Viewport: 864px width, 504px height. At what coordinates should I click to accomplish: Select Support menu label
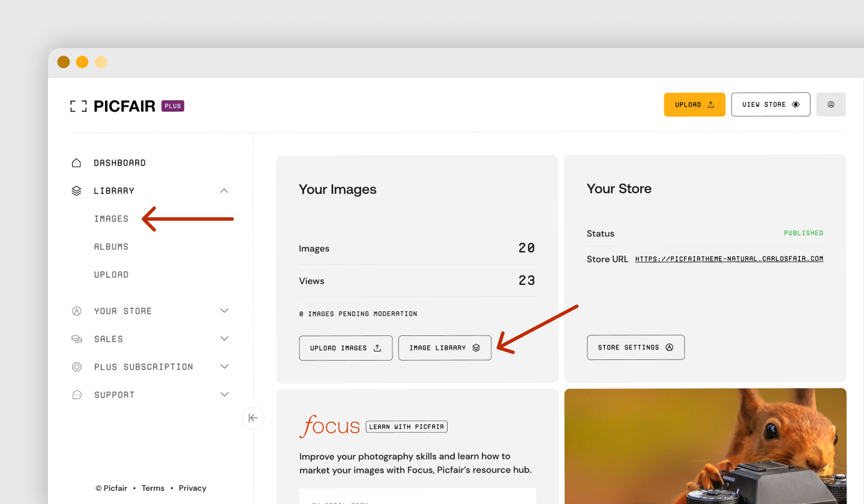pyautogui.click(x=114, y=395)
